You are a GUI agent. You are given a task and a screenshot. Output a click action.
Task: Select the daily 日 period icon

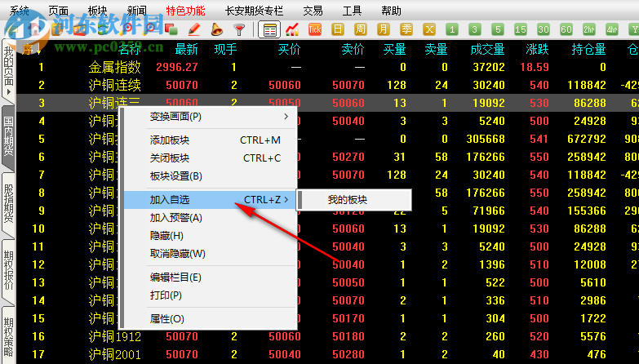[337, 29]
